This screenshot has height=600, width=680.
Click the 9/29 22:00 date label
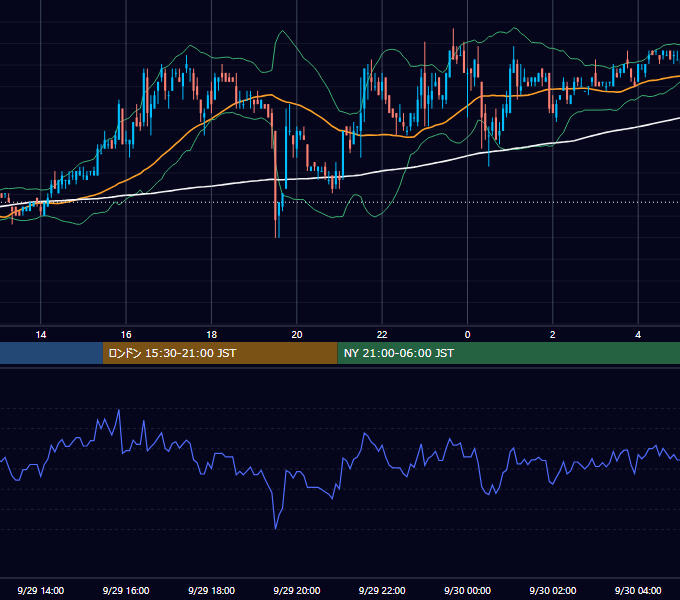(382, 590)
